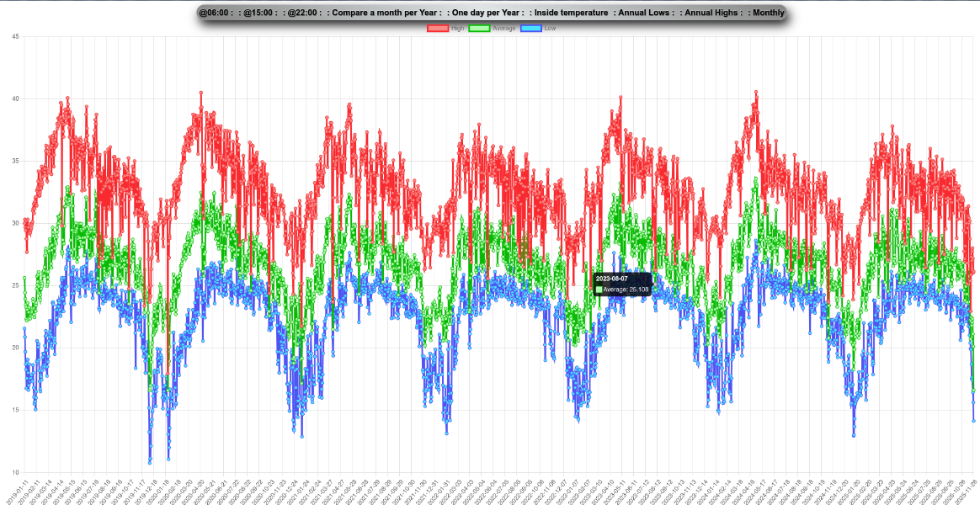View the Annual Lows chart

click(x=645, y=13)
